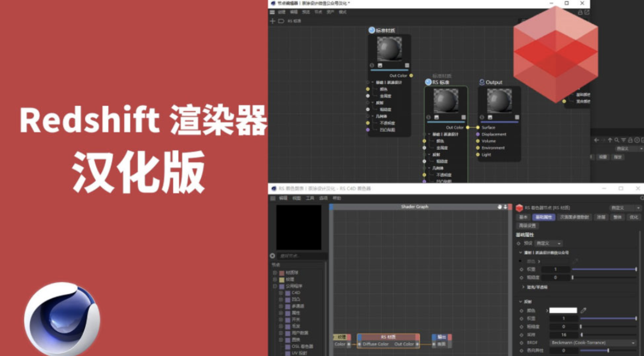Toggle the BRDF keyframe diamond

click(x=521, y=343)
